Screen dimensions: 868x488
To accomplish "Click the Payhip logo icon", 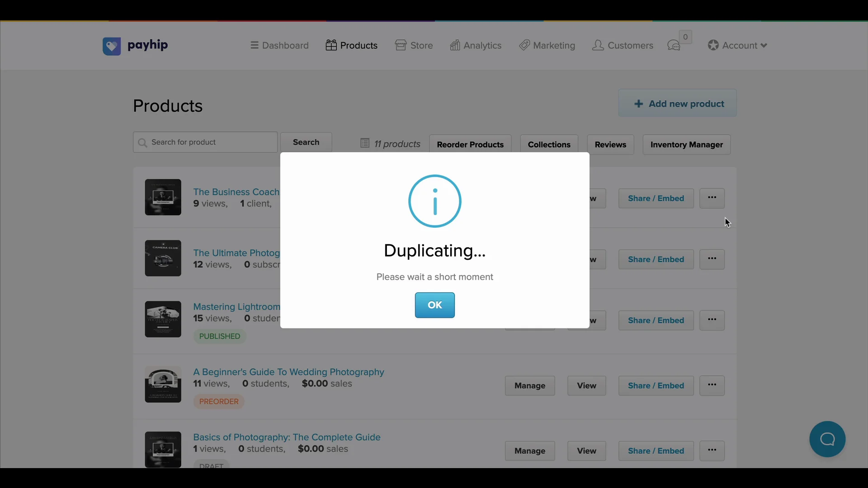I will click(112, 46).
